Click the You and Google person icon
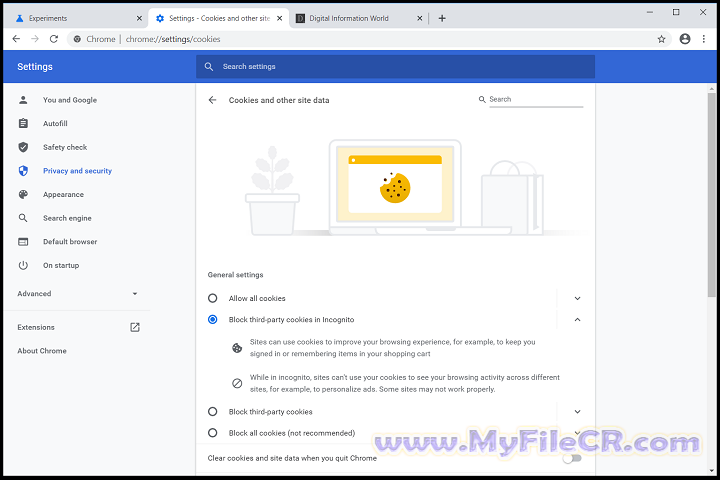The height and width of the screenshot is (480, 720). tap(23, 100)
